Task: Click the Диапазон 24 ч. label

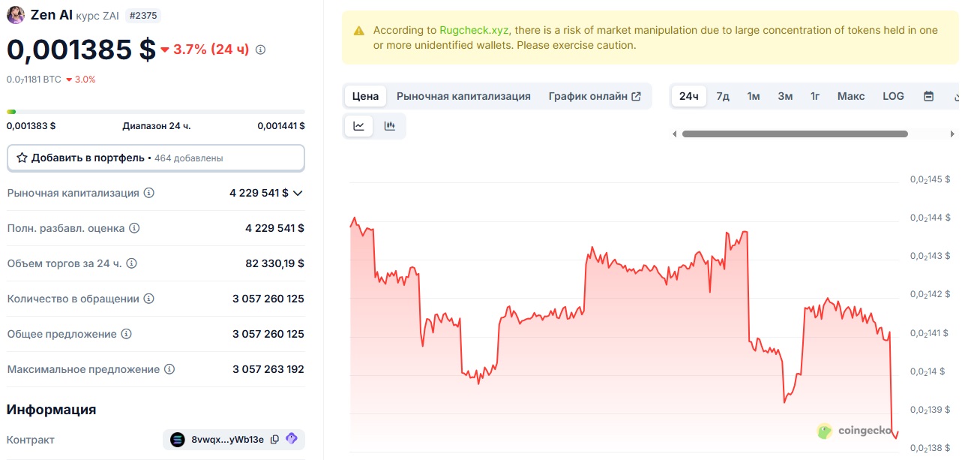Action: pos(157,126)
